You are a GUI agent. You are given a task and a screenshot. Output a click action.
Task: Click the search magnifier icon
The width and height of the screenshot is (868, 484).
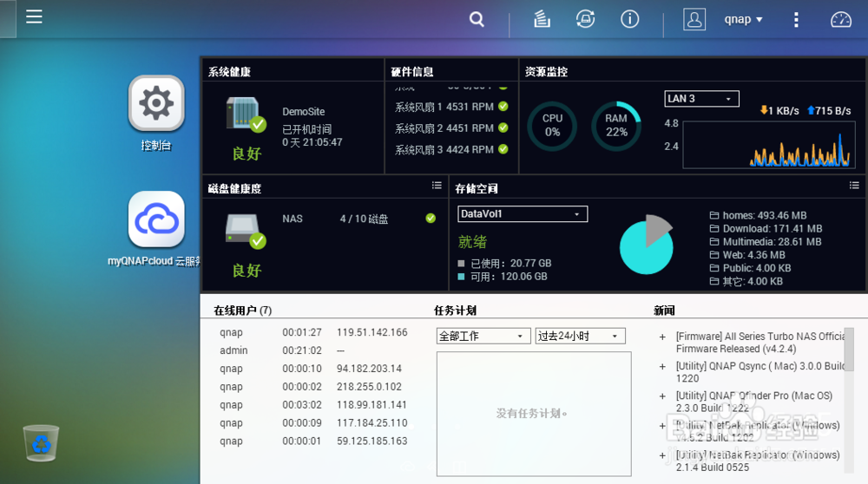click(x=477, y=19)
